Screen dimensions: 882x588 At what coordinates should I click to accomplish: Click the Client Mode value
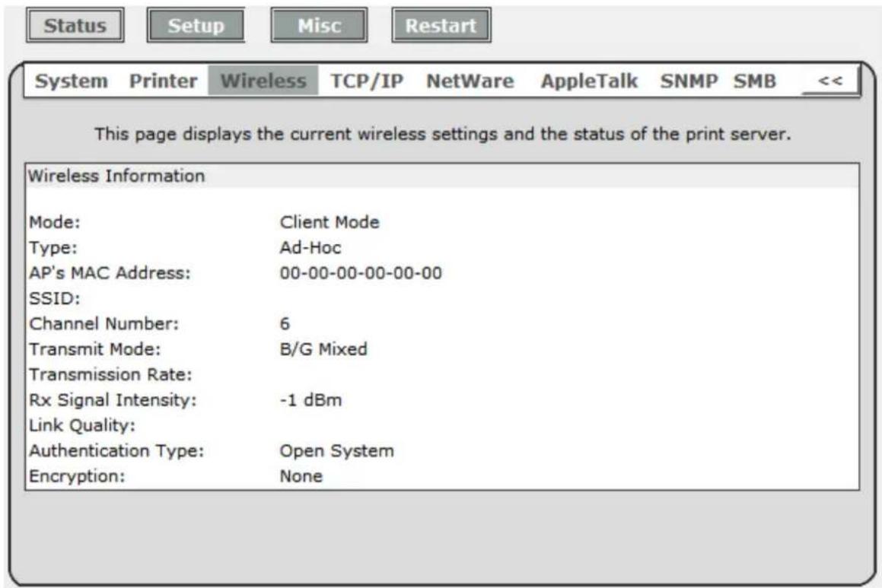[329, 222]
